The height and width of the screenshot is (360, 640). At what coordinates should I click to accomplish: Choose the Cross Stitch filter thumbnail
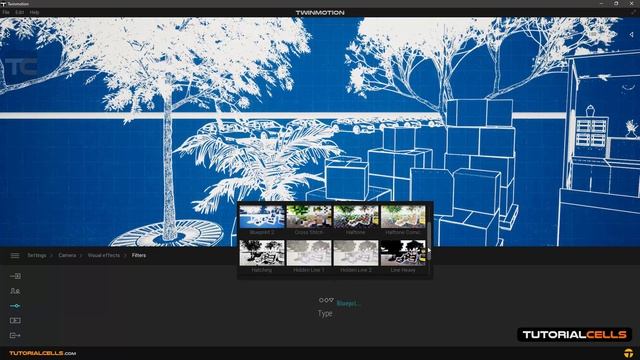point(309,217)
